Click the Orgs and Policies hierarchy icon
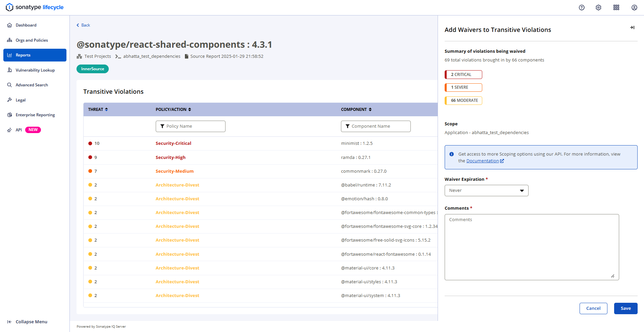Screen dimensions: 644x332 pyautogui.click(x=9, y=40)
